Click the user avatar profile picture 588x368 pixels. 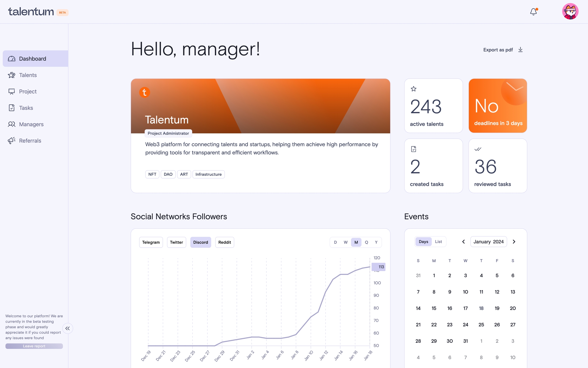570,11
